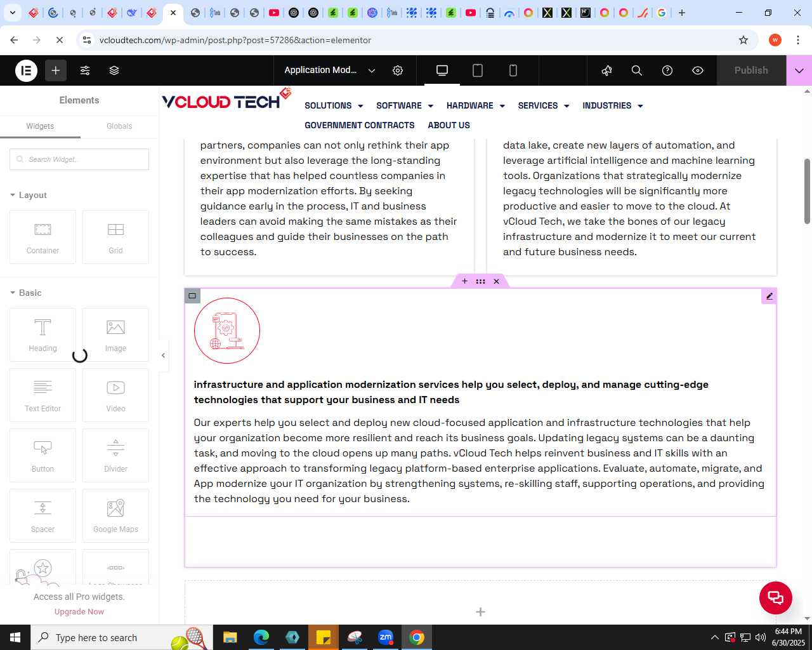
Task: Click the pencil edit widget icon
Action: click(769, 296)
